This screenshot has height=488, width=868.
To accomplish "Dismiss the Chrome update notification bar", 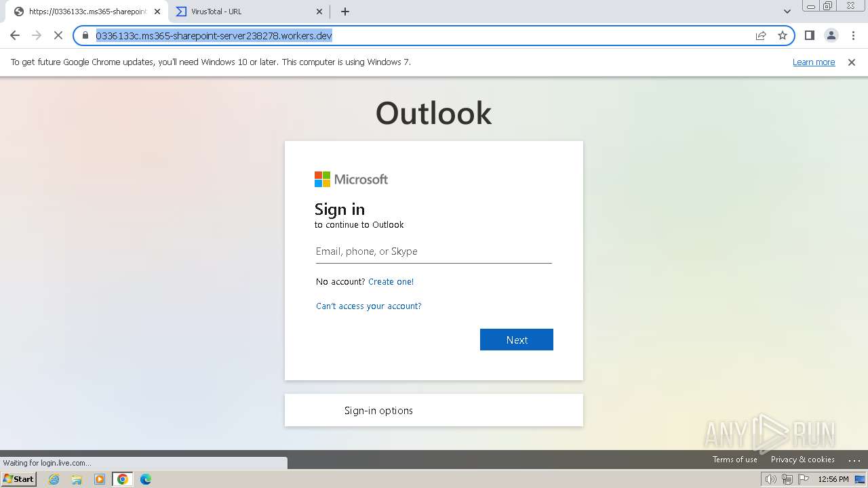I will [852, 62].
